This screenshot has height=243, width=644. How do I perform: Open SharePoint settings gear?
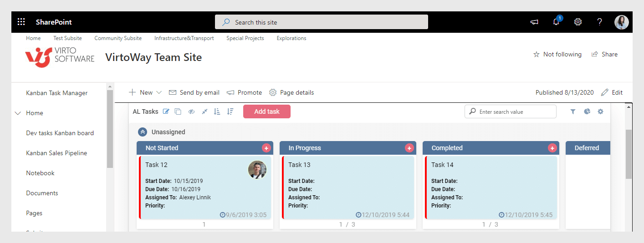578,22
